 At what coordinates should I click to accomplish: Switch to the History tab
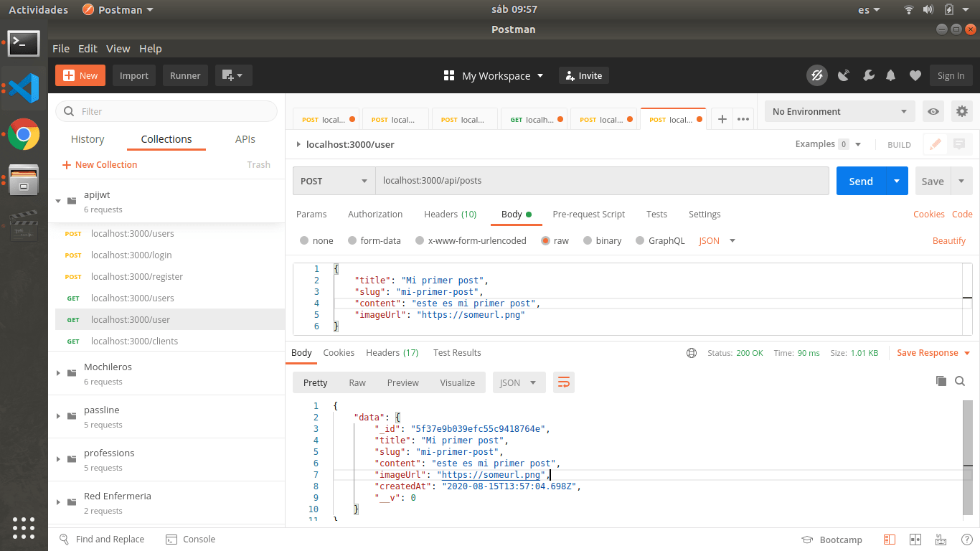click(88, 139)
